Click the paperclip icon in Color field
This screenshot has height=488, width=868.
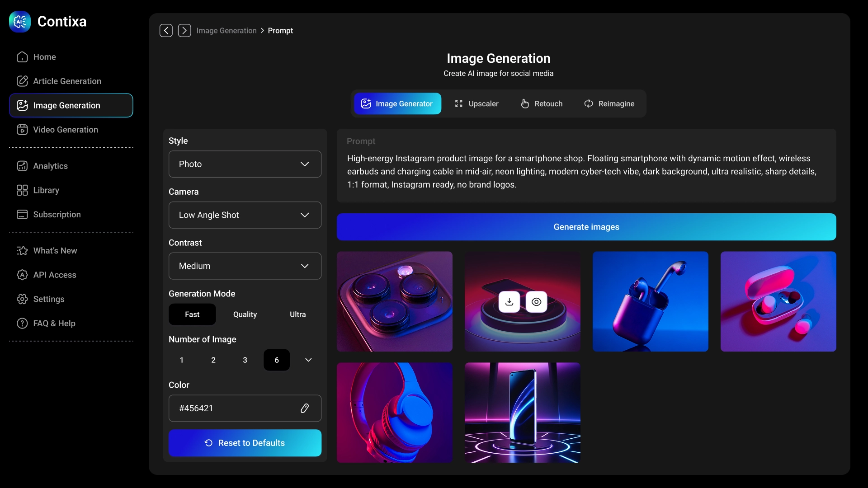point(305,408)
